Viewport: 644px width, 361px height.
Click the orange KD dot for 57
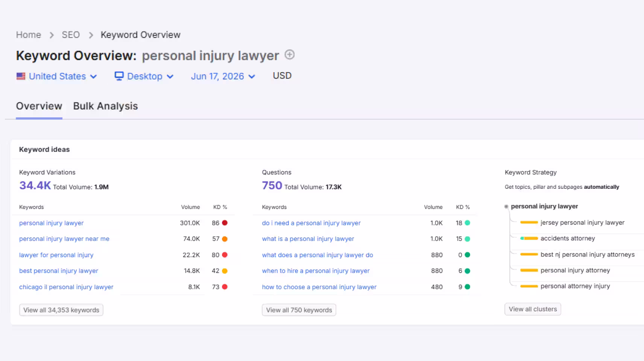[225, 239]
